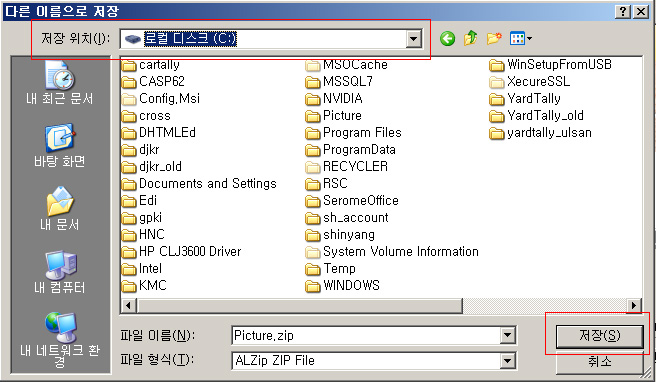Click into the Picture.zip file name field
This screenshot has height=382, width=656.
pyautogui.click(x=366, y=335)
